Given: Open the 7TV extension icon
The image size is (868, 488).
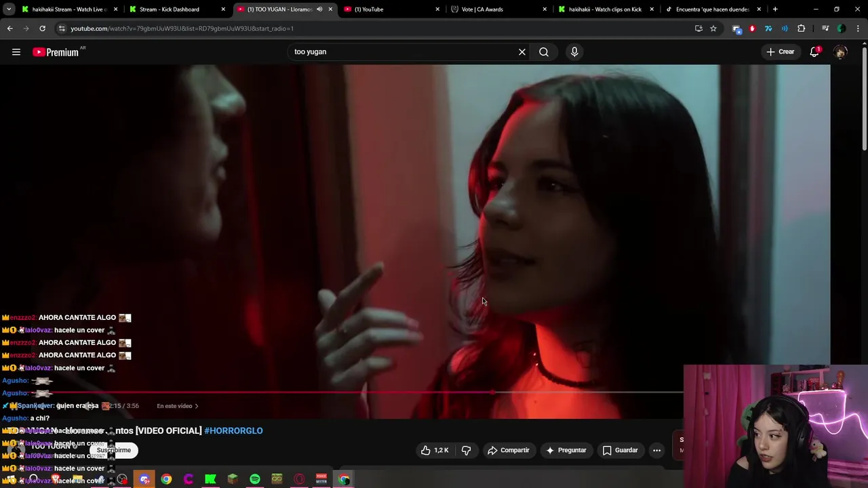Looking at the screenshot, I should [768, 28].
